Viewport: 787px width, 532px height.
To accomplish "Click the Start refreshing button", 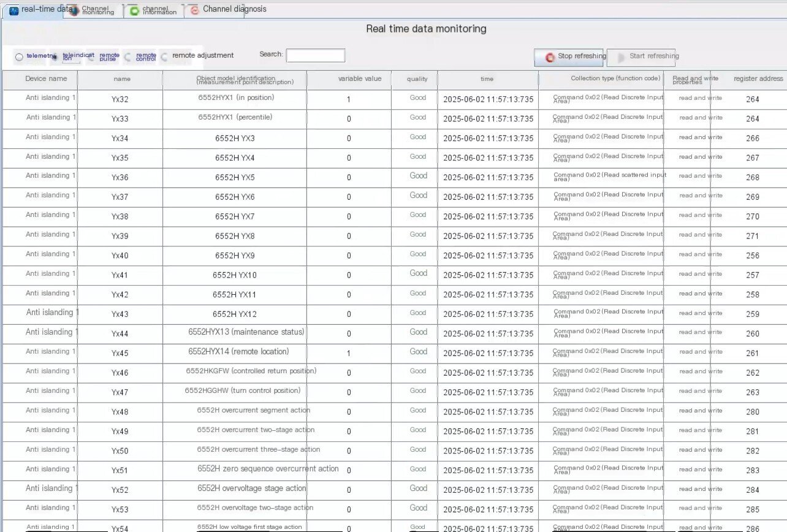I will (x=641, y=57).
